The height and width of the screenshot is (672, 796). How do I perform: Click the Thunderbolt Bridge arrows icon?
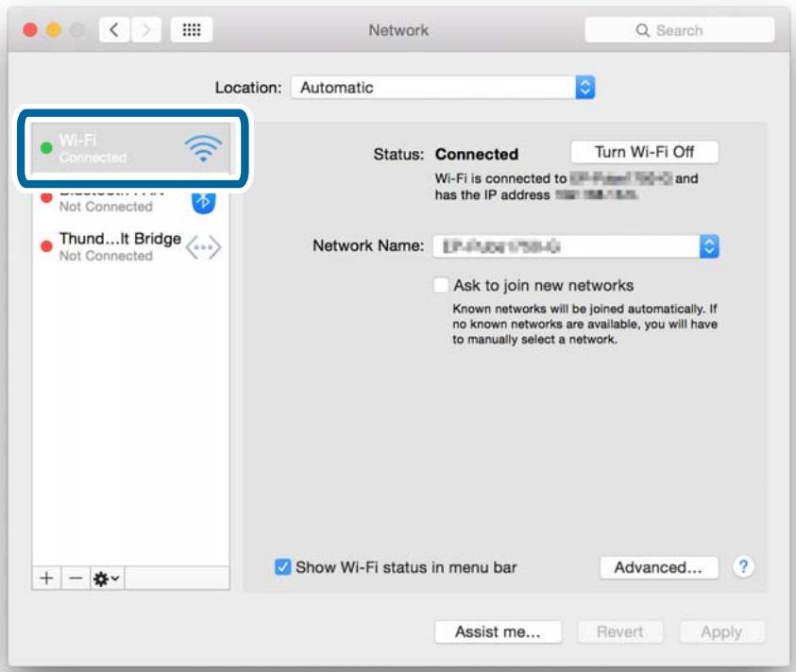click(203, 247)
